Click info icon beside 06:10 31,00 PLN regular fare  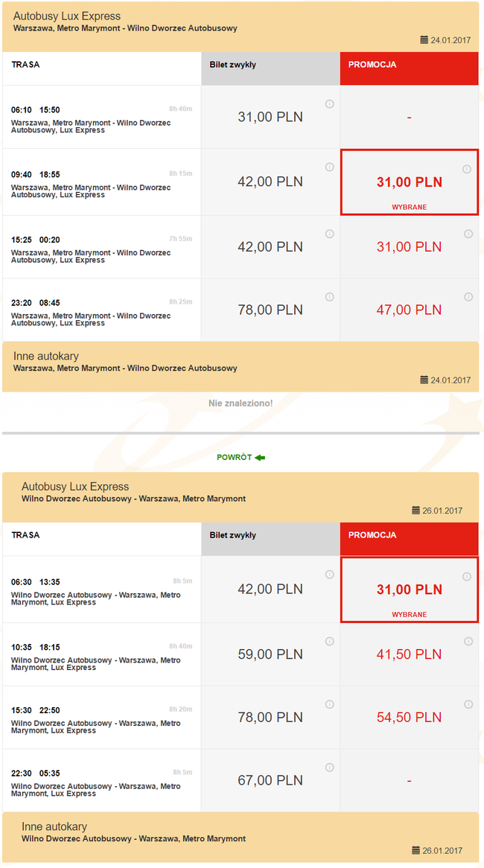(x=330, y=103)
